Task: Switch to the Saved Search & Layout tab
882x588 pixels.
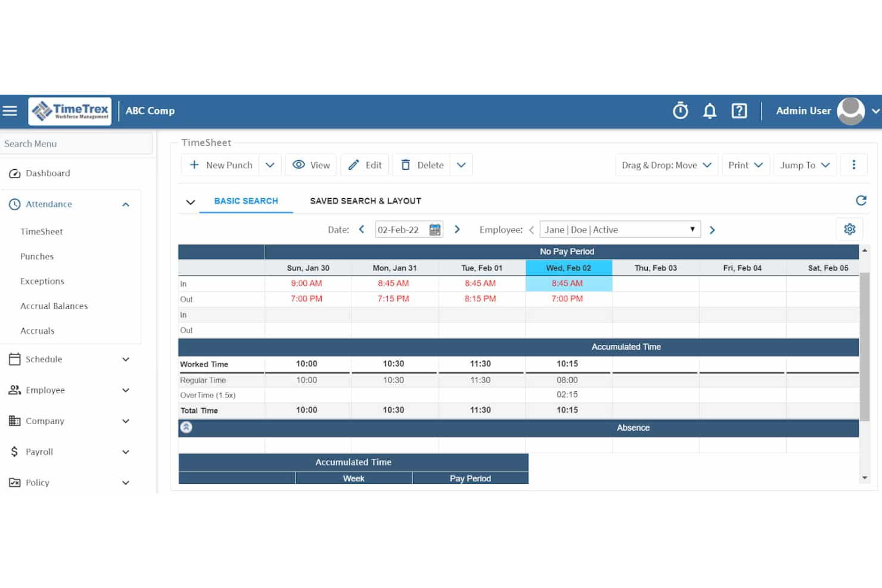Action: point(365,201)
